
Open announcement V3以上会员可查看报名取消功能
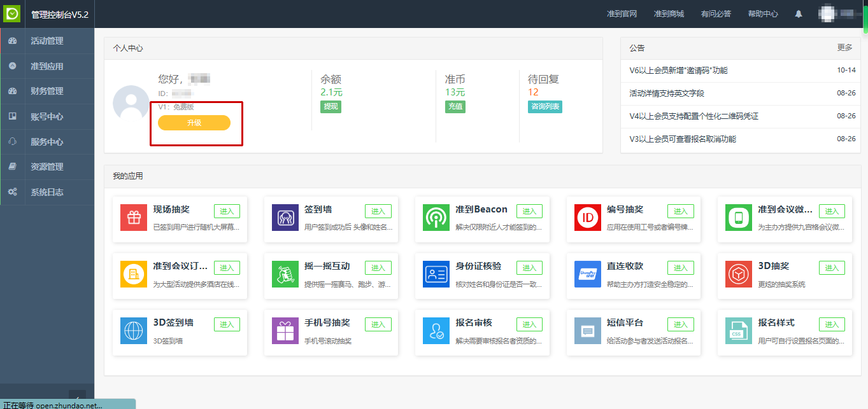[x=682, y=139]
